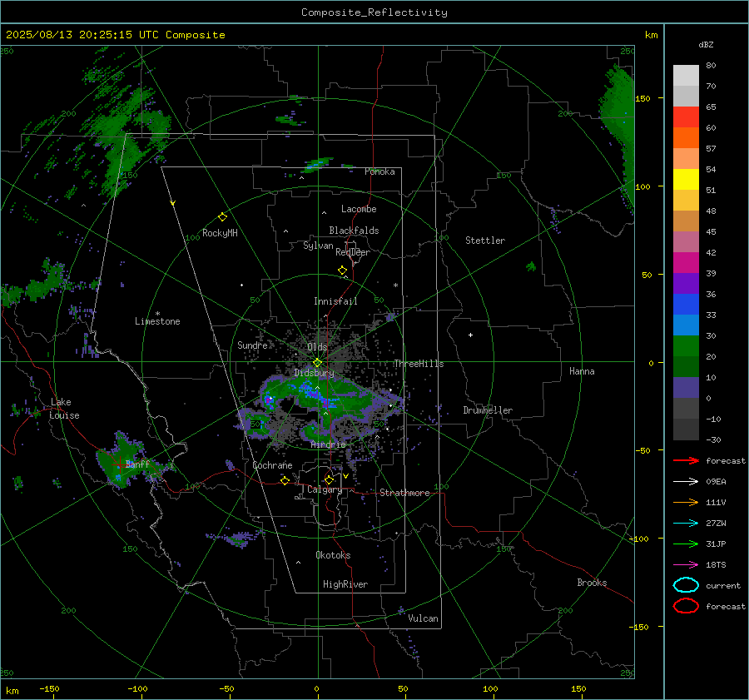Click the Drumheller town label
The width and height of the screenshot is (749, 700).
[488, 410]
